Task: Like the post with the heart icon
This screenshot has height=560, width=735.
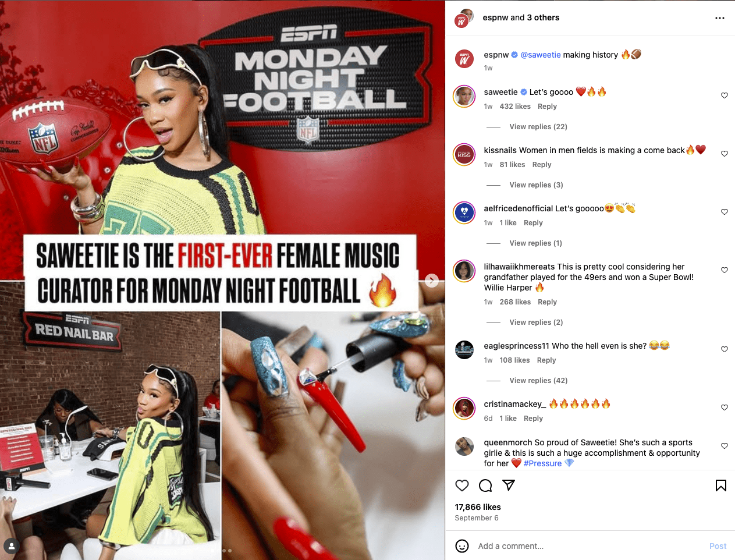Action: point(462,485)
